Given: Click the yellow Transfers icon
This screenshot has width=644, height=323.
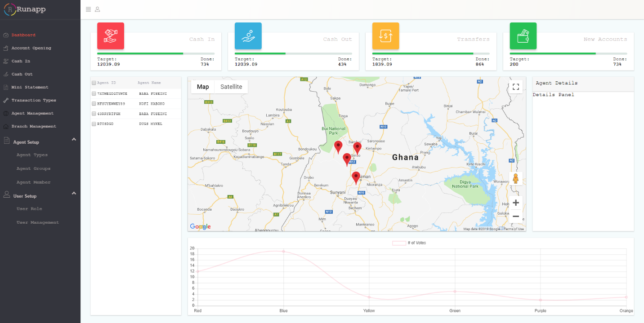Looking at the screenshot, I should (386, 36).
